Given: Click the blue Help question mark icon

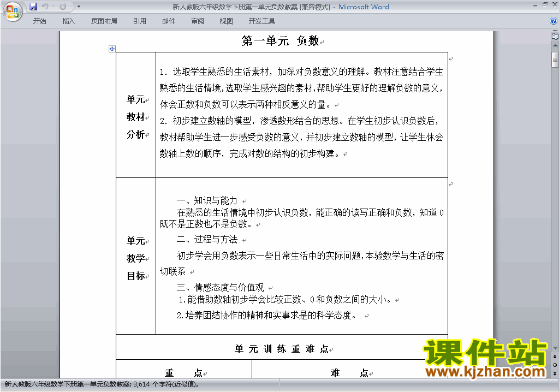Looking at the screenshot, I should pyautogui.click(x=554, y=21).
